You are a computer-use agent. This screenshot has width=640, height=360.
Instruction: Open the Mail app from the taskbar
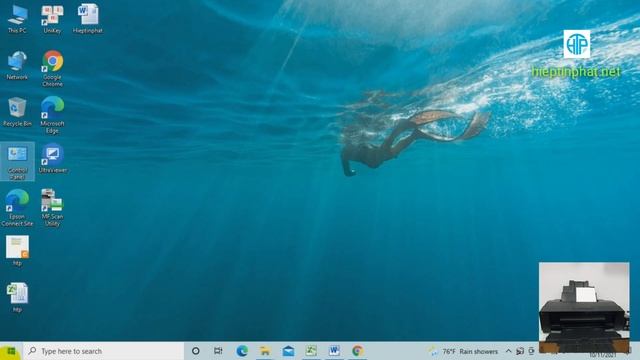(x=289, y=351)
